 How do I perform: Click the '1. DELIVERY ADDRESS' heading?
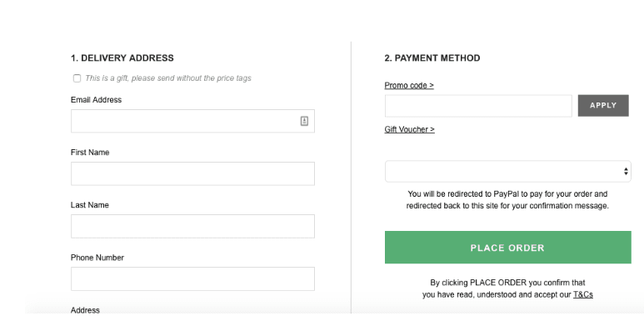(122, 58)
